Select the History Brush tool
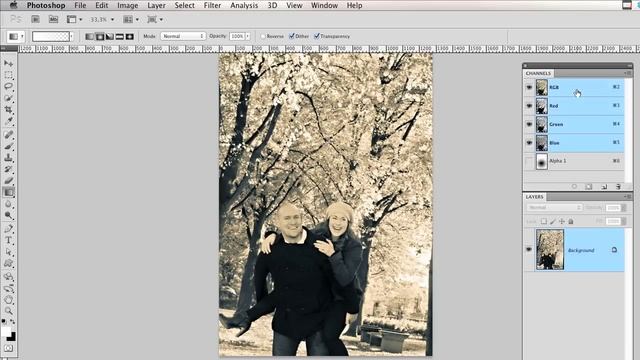Image resolution: width=640 pixels, height=360 pixels. [x=9, y=169]
